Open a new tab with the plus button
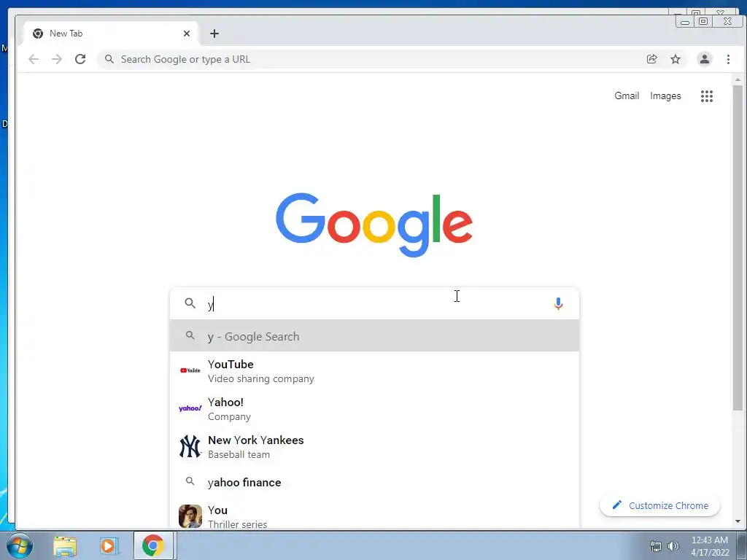Screen dimensions: 747x560 point(214,34)
